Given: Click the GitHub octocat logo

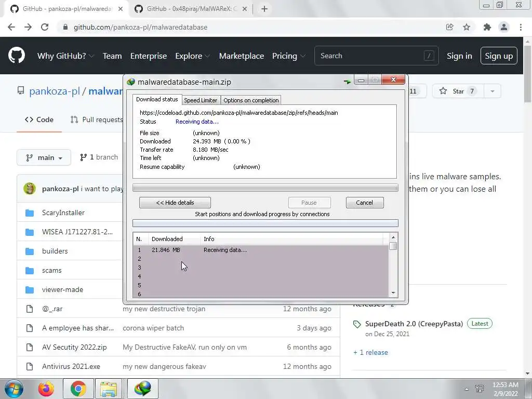Looking at the screenshot, I should pos(17,56).
